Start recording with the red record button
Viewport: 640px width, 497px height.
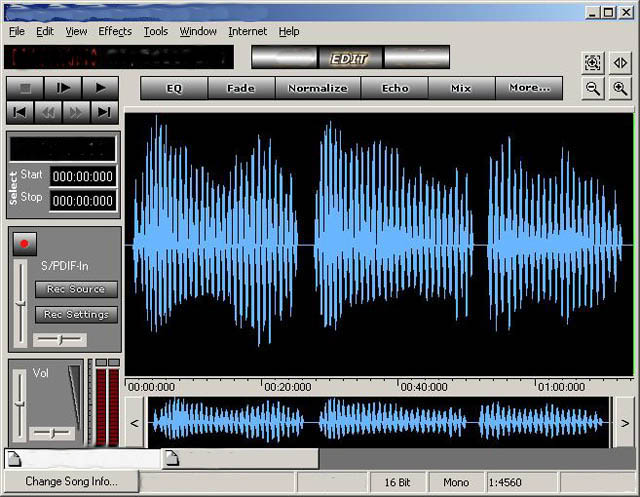pos(25,243)
